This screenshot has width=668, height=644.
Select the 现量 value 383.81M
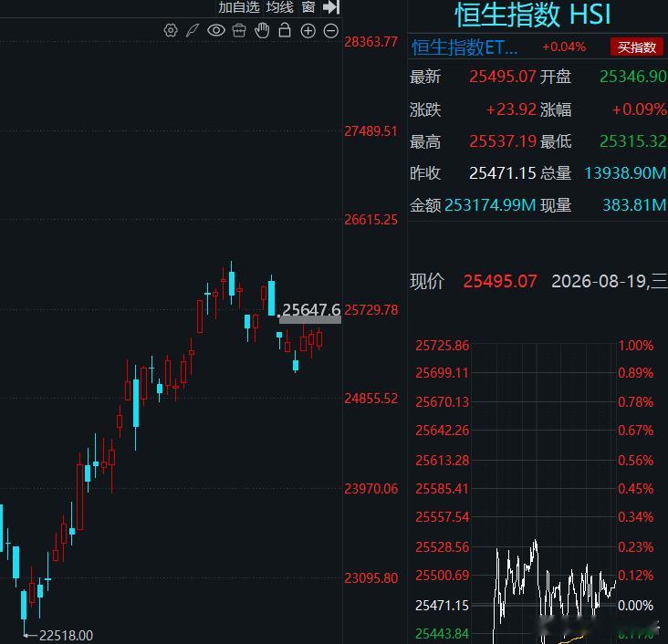634,205
